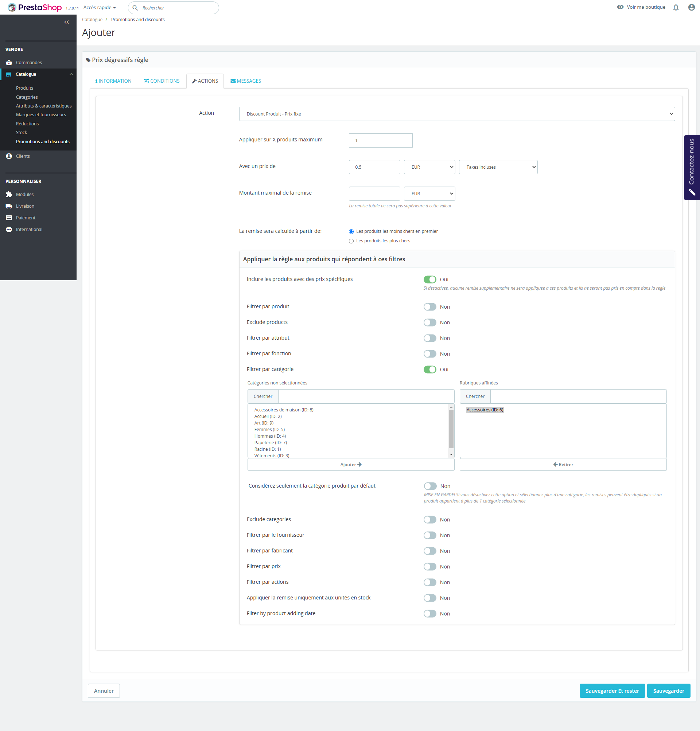
Task: Click the Sauvegarder Et rester button
Action: click(612, 691)
